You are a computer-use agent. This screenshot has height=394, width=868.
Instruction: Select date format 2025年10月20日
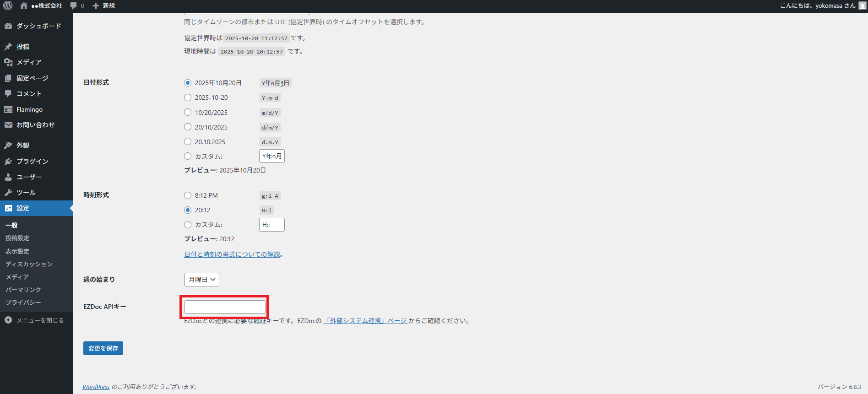(188, 83)
